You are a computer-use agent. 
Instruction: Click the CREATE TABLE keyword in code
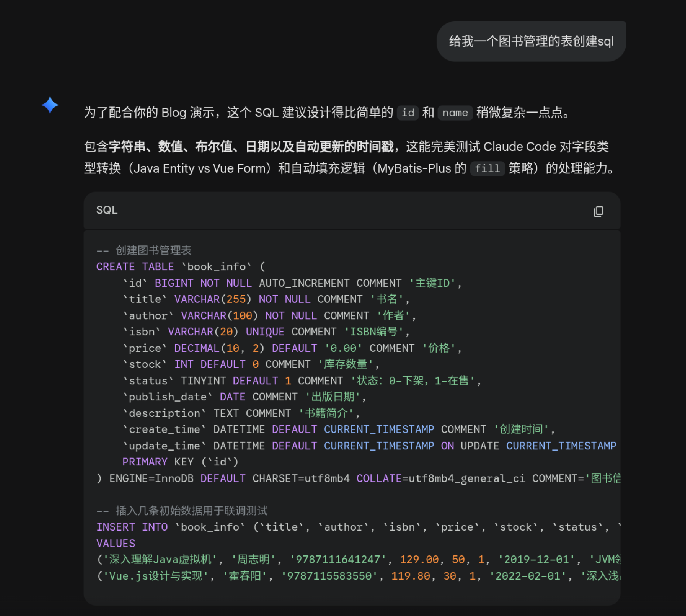(x=135, y=267)
